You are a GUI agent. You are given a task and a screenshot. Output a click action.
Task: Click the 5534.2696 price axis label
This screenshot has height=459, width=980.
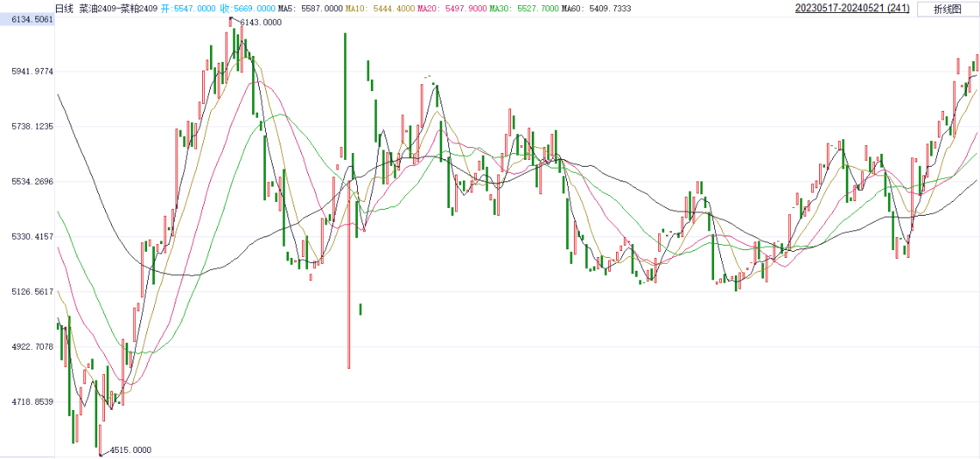pyautogui.click(x=33, y=181)
